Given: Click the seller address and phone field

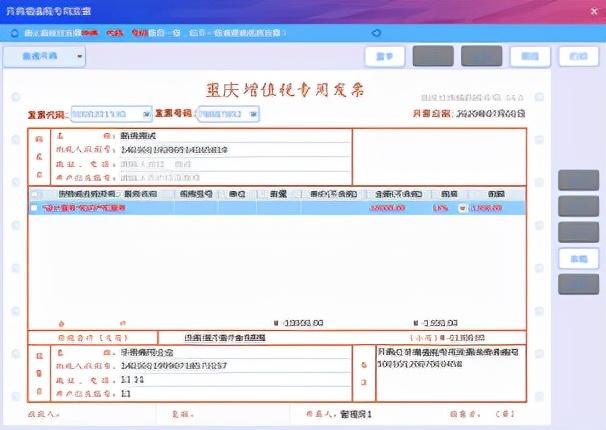Looking at the screenshot, I should pyautogui.click(x=235, y=380).
